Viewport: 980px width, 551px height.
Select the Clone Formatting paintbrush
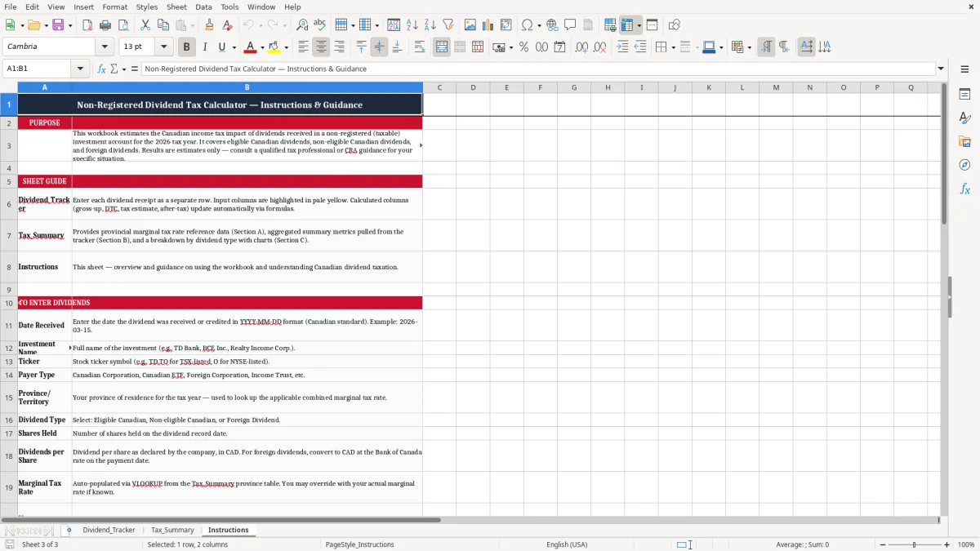tap(209, 25)
